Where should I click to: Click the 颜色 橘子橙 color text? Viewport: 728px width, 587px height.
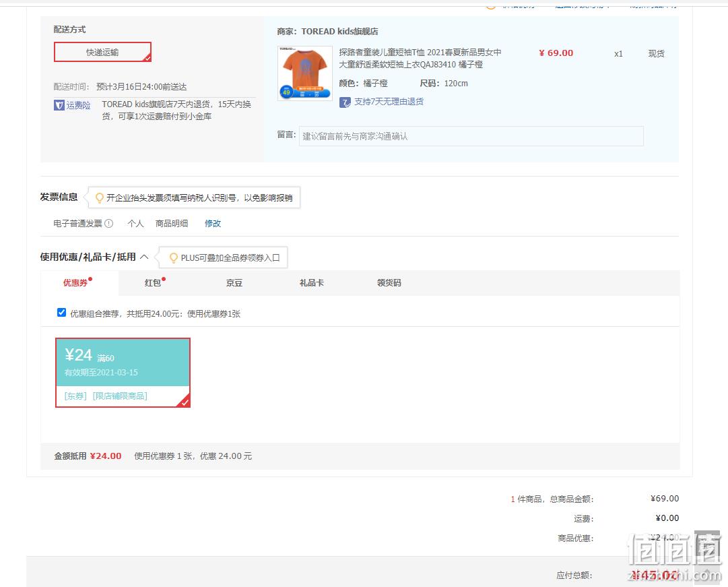pyautogui.click(x=363, y=84)
